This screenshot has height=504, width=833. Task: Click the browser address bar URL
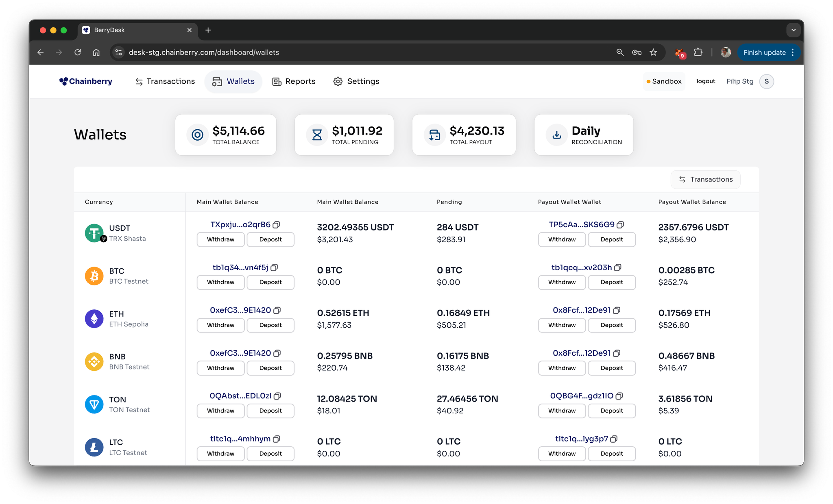pyautogui.click(x=204, y=52)
